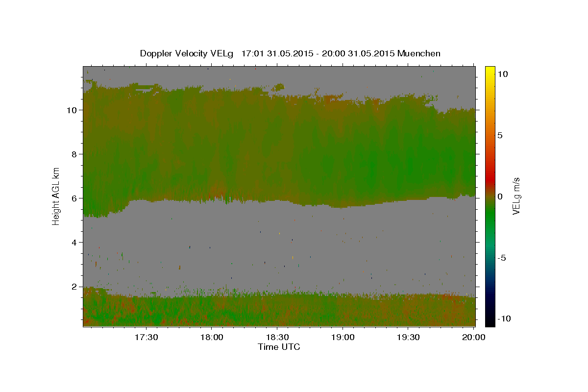The height and width of the screenshot is (392, 588).
Task: Click the "VELg m/s" colorbar label
Action: coord(516,196)
